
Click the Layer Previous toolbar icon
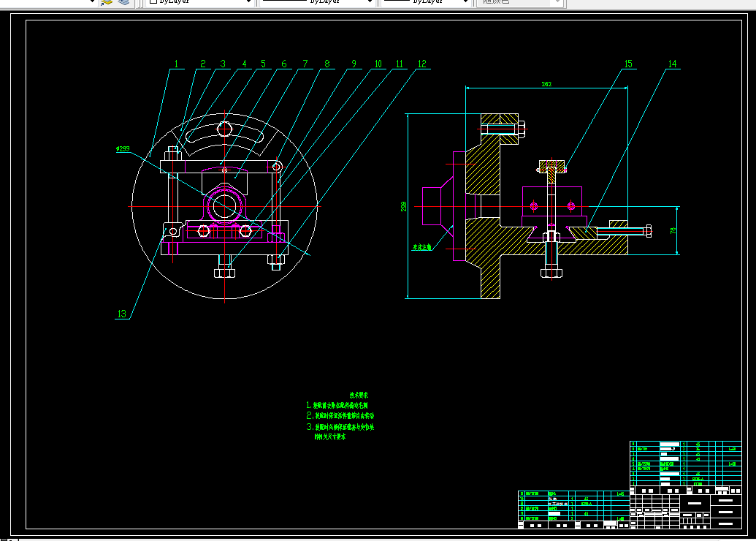point(107,2)
